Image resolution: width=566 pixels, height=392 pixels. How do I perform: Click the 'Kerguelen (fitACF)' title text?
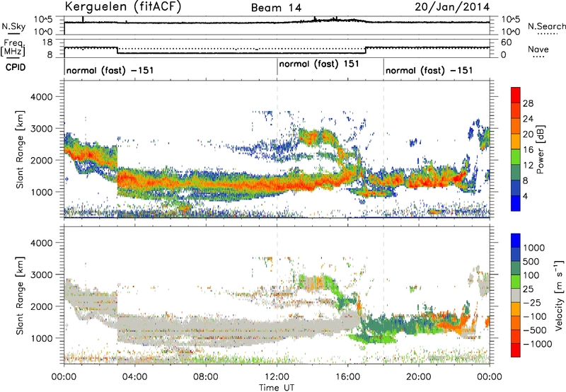tap(122, 6)
